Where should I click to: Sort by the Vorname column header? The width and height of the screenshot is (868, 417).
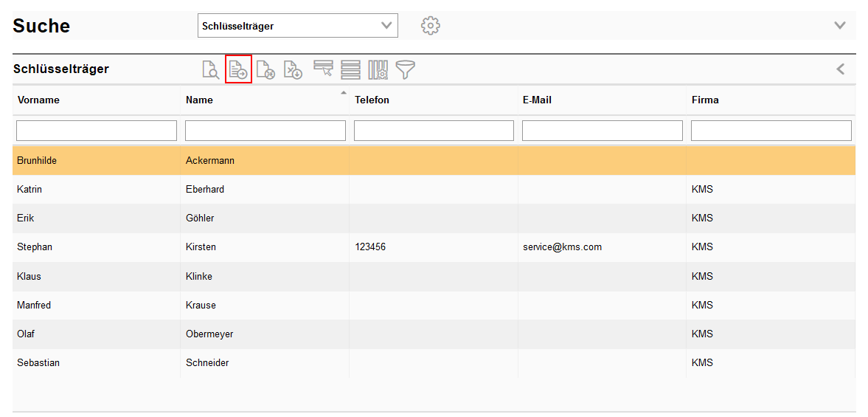click(x=38, y=100)
